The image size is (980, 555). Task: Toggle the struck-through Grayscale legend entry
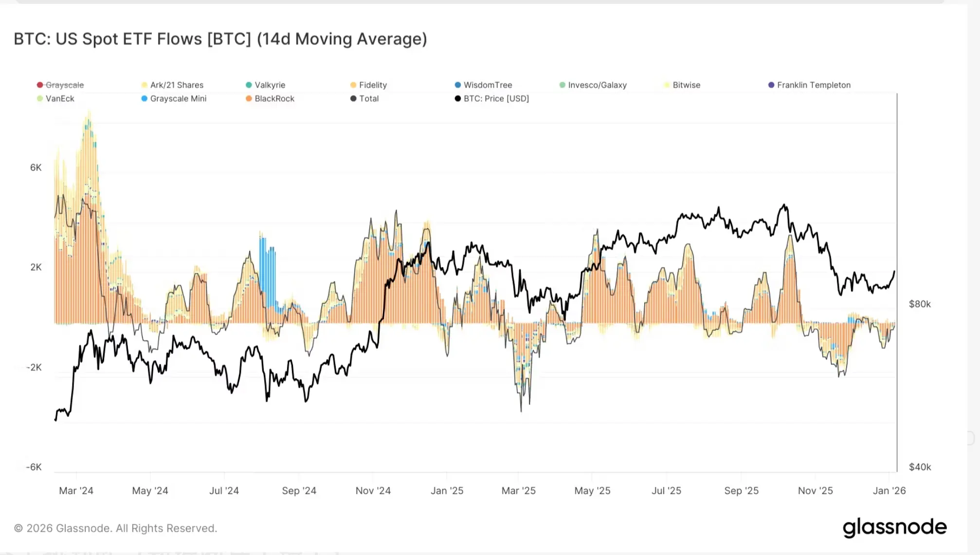[x=60, y=85]
